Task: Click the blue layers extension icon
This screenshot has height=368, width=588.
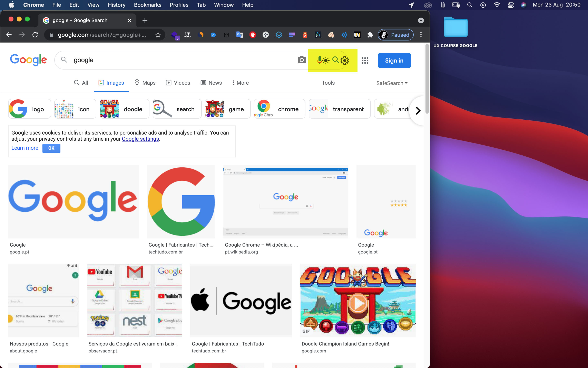Action: [279, 35]
